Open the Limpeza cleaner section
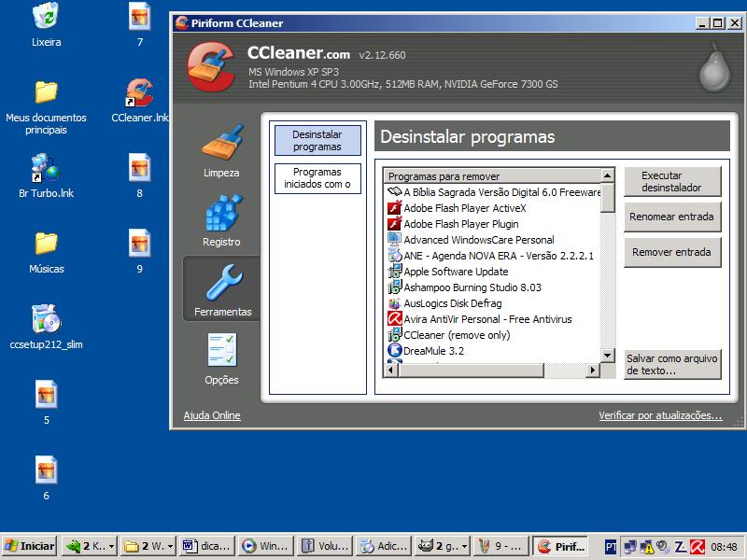The height and width of the screenshot is (560, 747). pyautogui.click(x=221, y=151)
